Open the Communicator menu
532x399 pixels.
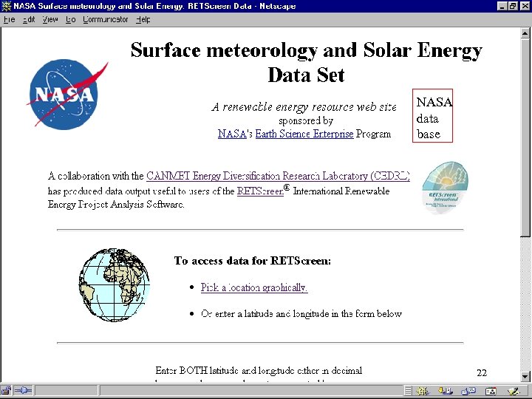[x=106, y=20]
